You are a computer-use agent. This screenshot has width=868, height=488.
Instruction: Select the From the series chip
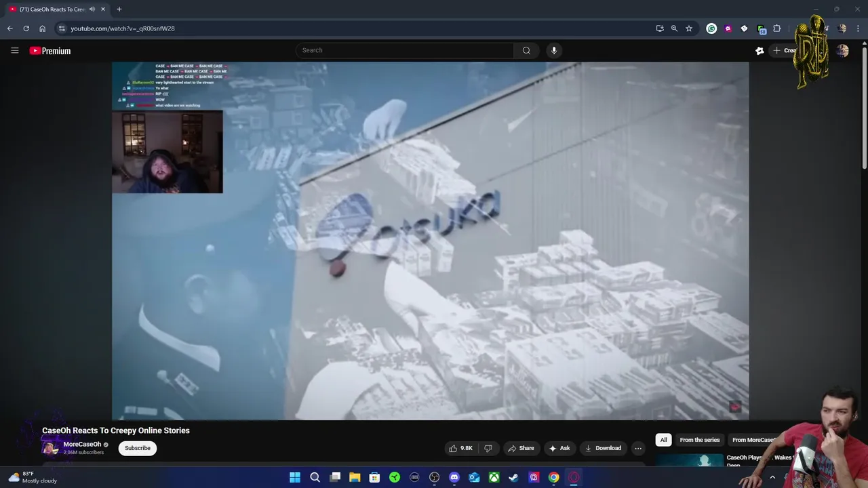click(700, 440)
